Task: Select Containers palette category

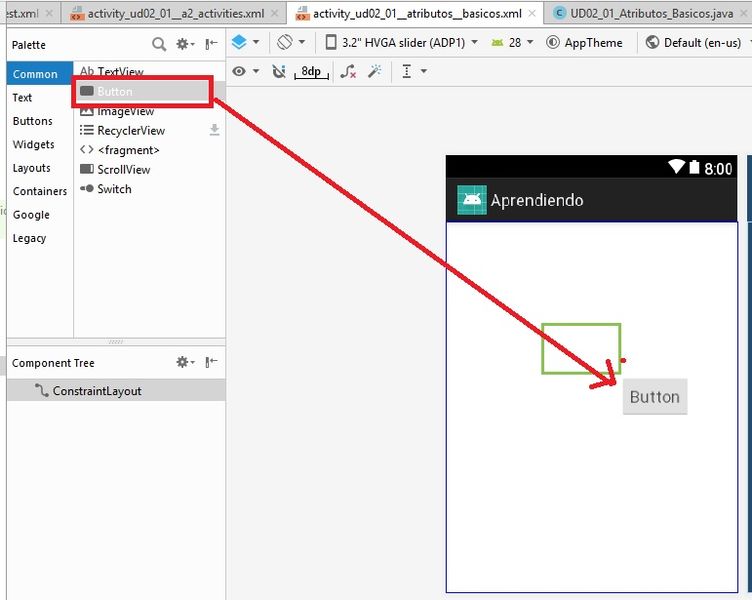Action: click(x=40, y=191)
